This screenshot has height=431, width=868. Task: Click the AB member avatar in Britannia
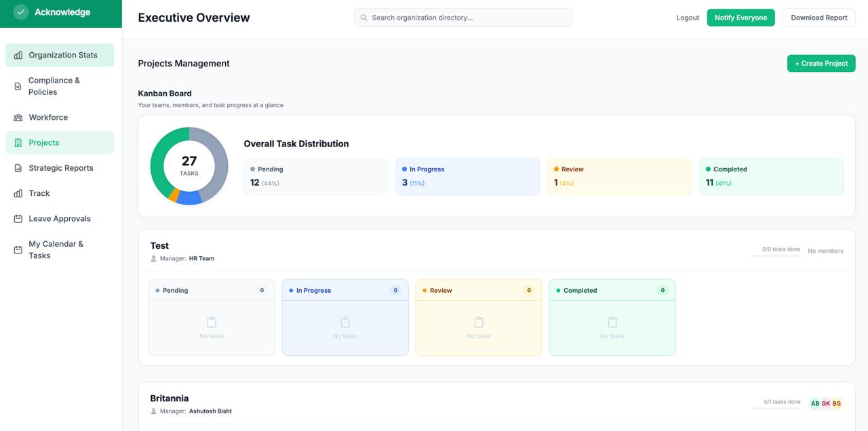click(815, 403)
